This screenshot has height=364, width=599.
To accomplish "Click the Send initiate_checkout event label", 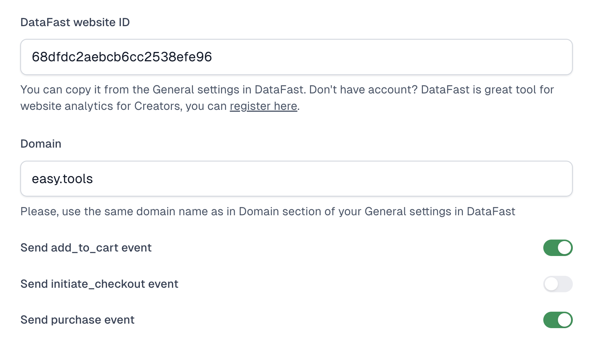I will tap(99, 284).
